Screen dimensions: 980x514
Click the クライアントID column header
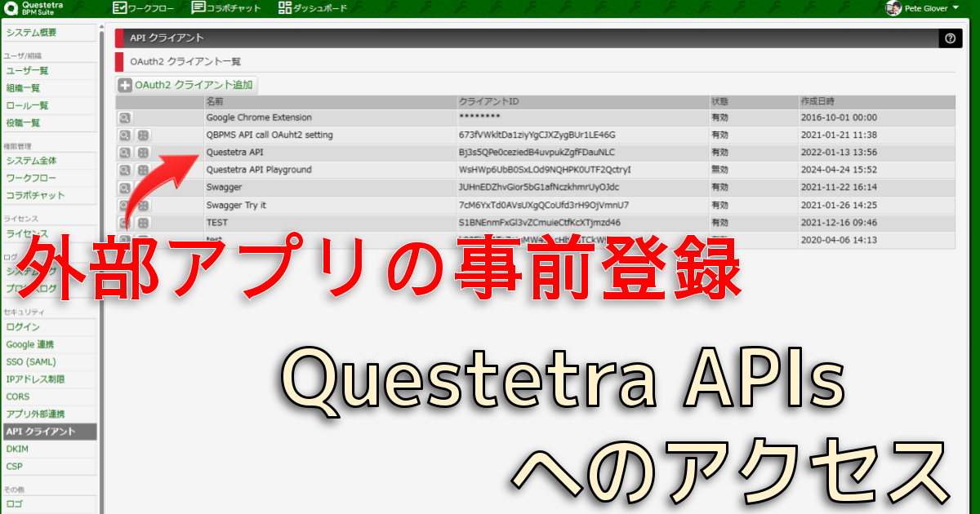coord(582,102)
